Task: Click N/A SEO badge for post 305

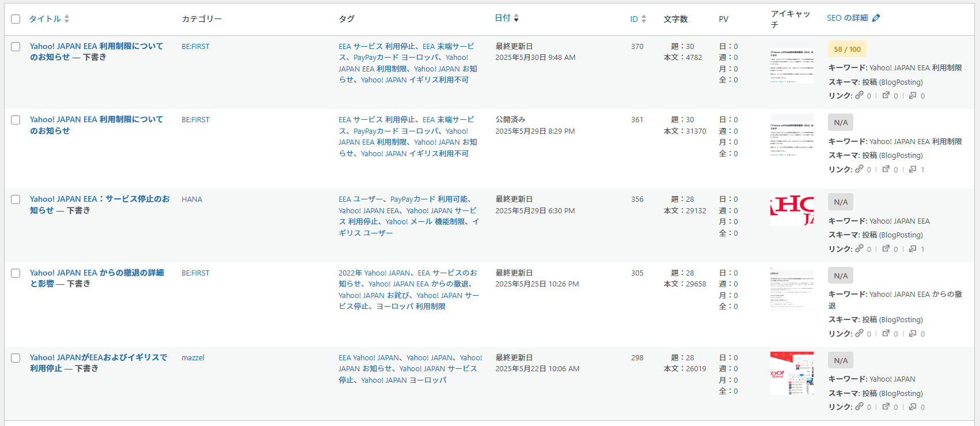Action: tap(841, 276)
